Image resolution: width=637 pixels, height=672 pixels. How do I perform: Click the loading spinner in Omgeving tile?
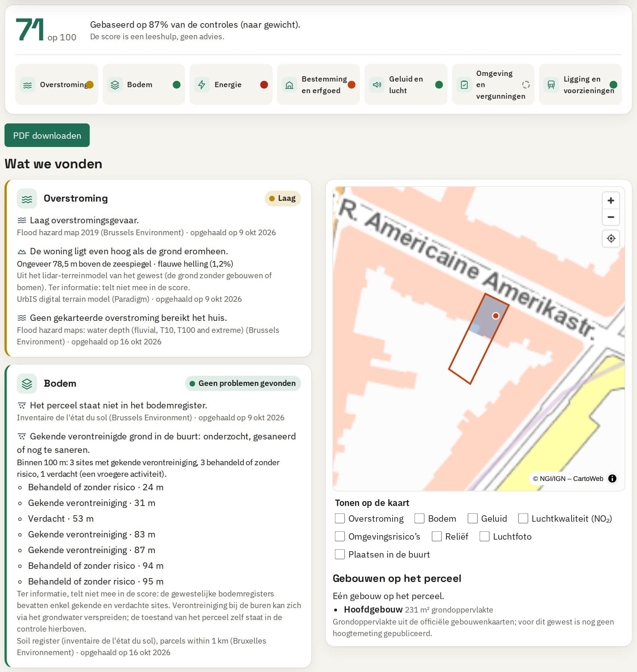[526, 85]
